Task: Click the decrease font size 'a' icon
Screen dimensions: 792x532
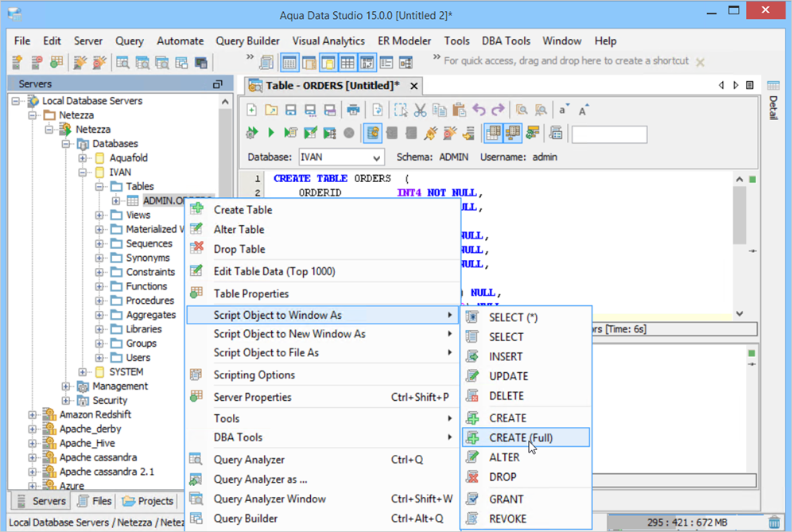Action: pyautogui.click(x=564, y=110)
